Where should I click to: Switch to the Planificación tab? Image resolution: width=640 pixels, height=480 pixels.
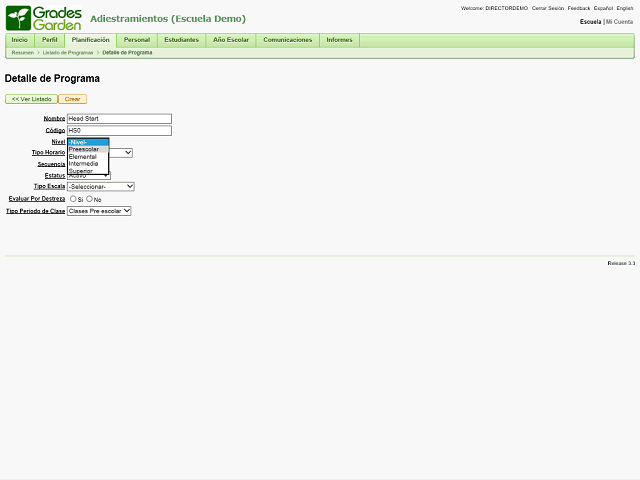pyautogui.click(x=91, y=40)
